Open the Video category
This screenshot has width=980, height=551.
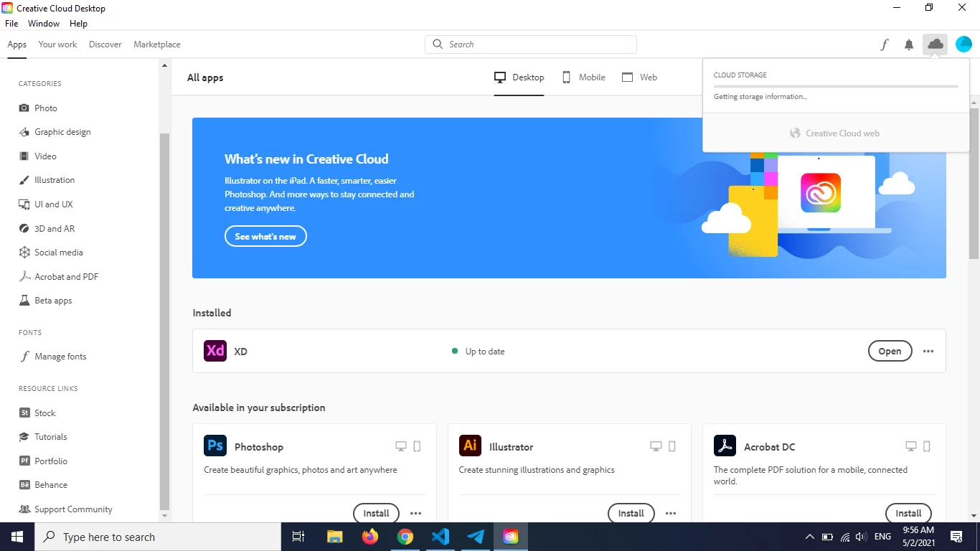click(37, 156)
